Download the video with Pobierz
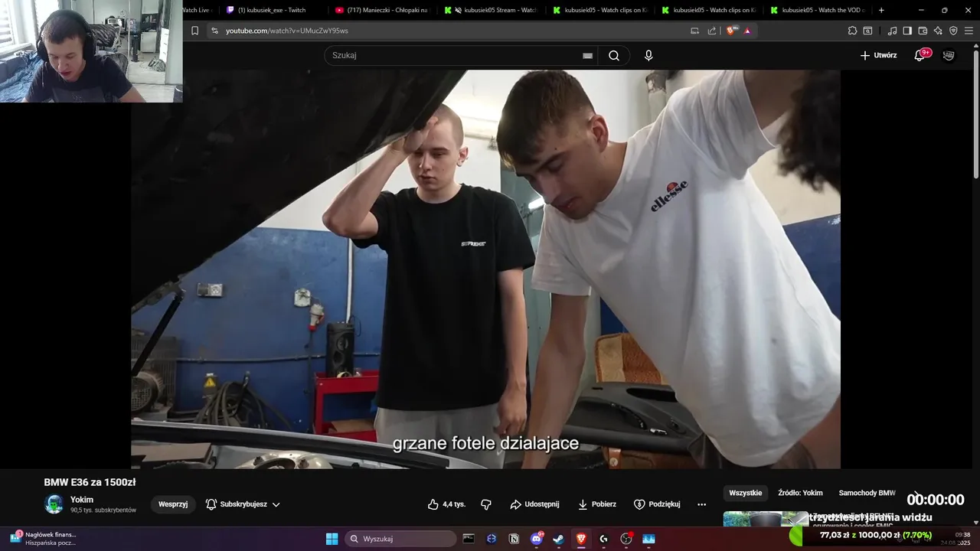980x551 pixels. 596,504
